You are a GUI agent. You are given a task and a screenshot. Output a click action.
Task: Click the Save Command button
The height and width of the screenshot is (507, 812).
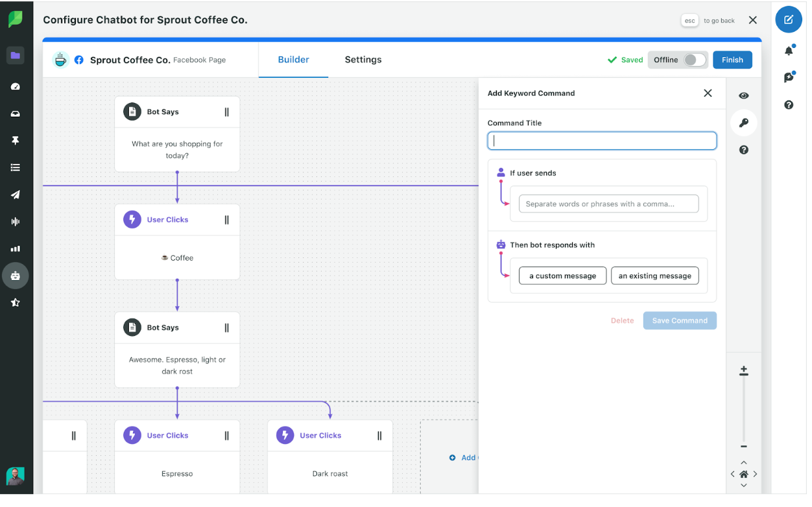pos(680,320)
